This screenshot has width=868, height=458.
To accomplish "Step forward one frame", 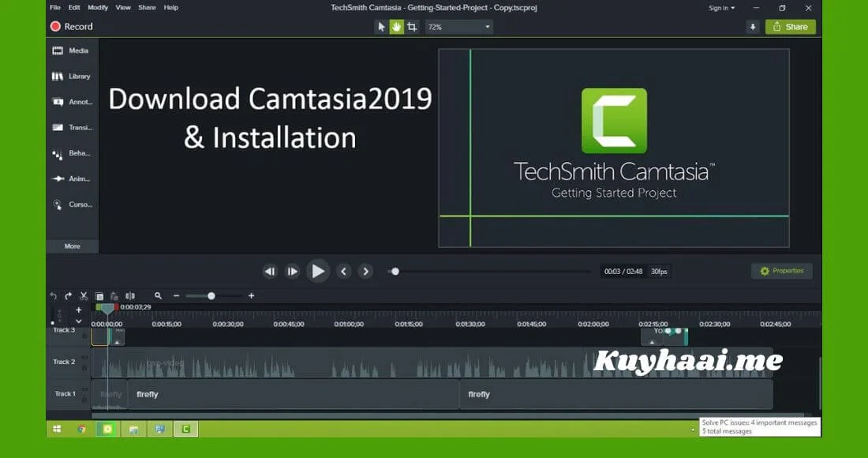I will pos(292,272).
